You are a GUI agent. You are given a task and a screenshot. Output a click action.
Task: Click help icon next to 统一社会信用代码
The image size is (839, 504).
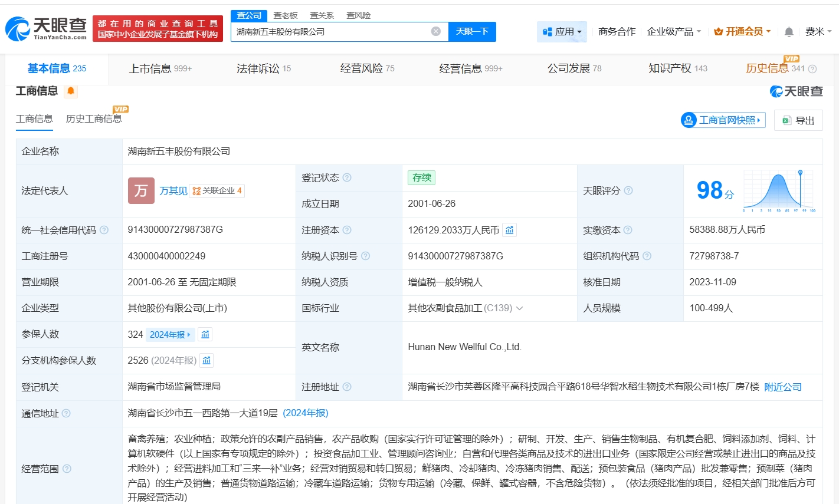point(104,230)
